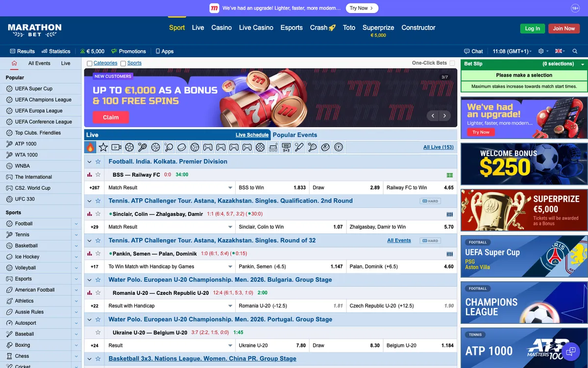The height and width of the screenshot is (368, 588).
Task: Enable the One-Click Bets checkbox
Action: click(452, 63)
